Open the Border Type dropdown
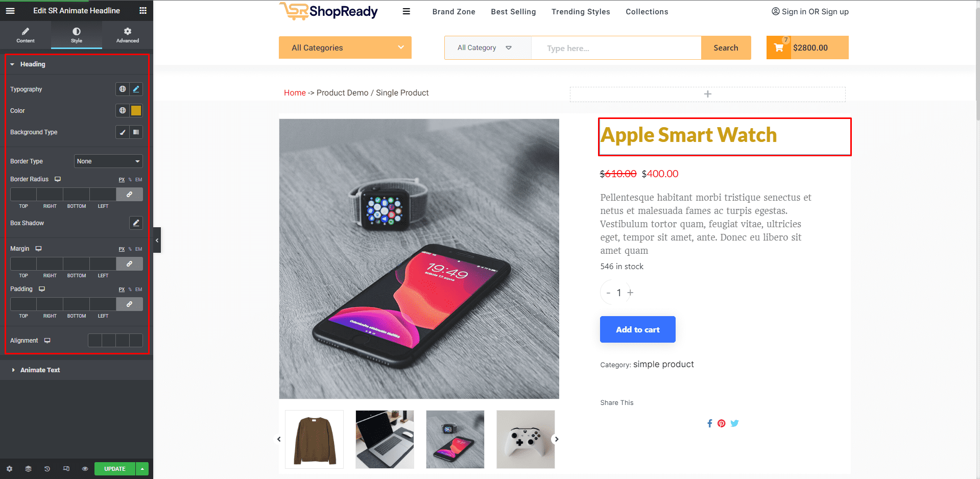Screen dimensions: 980x479 (108, 161)
